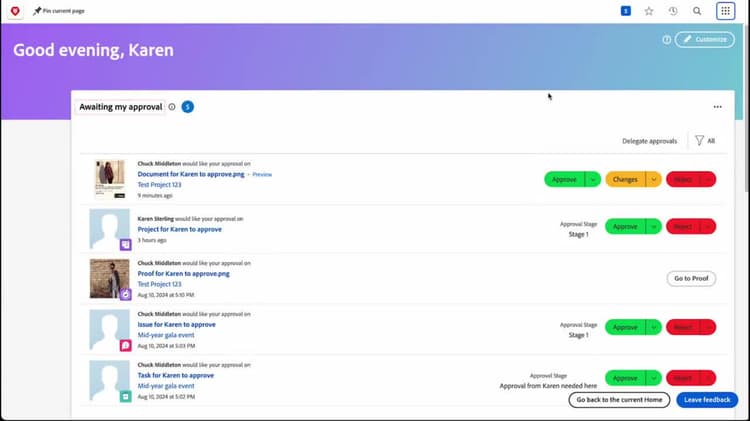
Task: Expand Approve dropdown arrow for document row
Action: click(x=593, y=179)
